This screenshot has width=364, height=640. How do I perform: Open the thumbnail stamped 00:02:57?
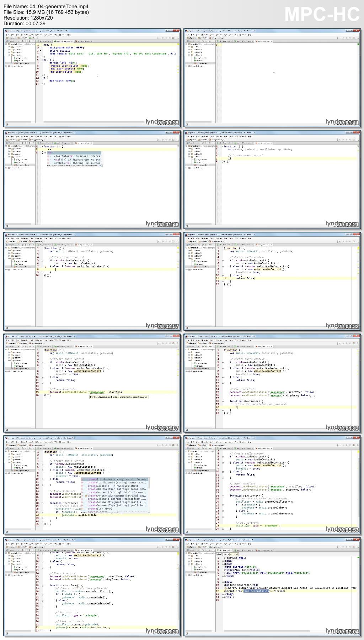pyautogui.click(x=92, y=282)
